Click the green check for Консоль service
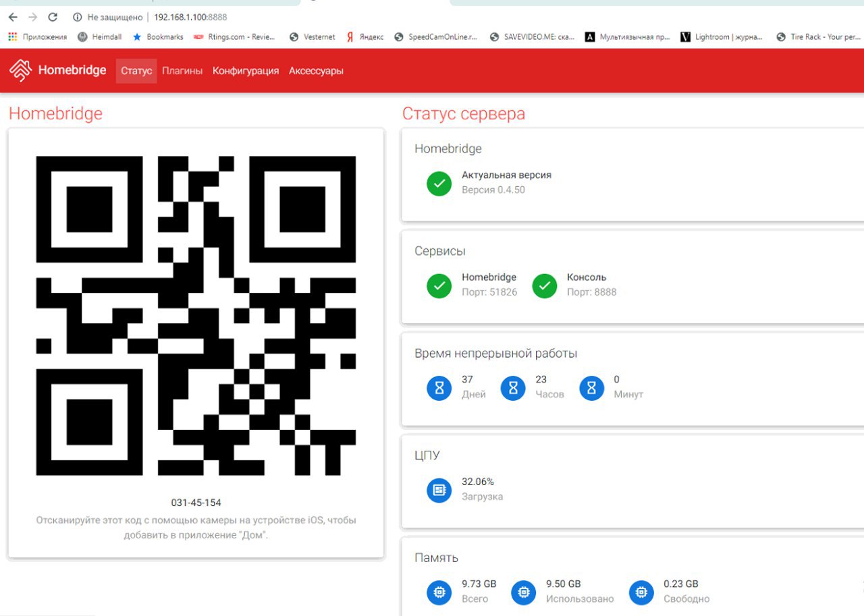The image size is (864, 616). point(544,286)
